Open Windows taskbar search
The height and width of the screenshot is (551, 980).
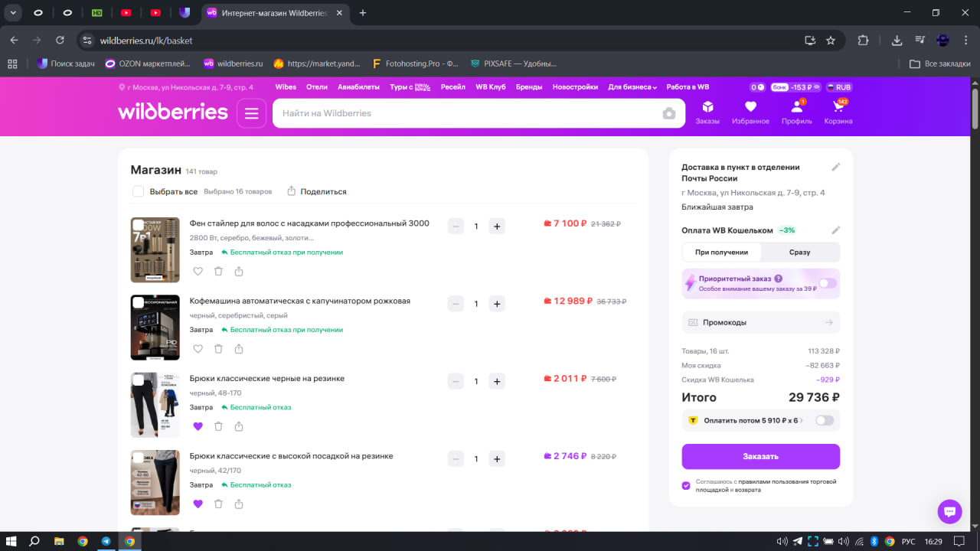coord(34,541)
